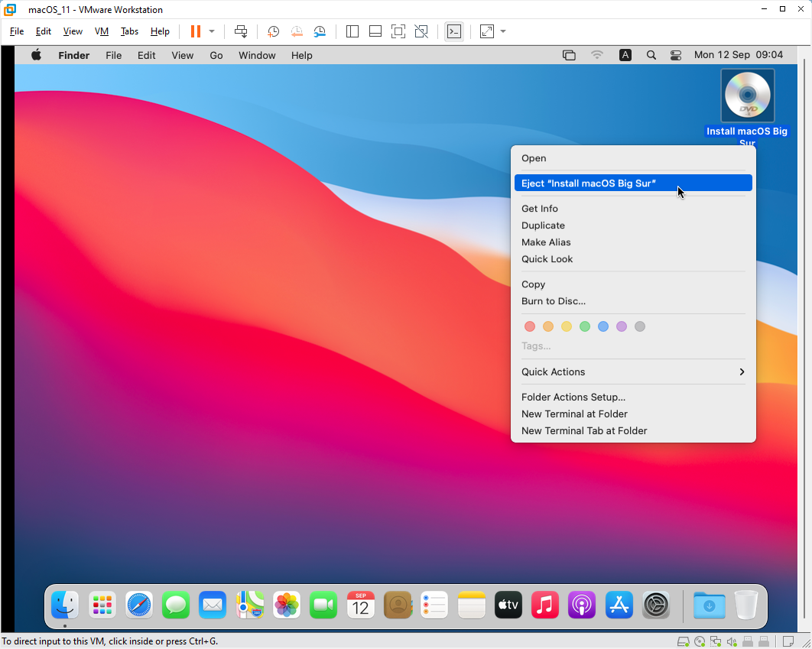Image resolution: width=812 pixels, height=649 pixels.
Task: Choose Duplicate in the context menu
Action: pyautogui.click(x=633, y=226)
